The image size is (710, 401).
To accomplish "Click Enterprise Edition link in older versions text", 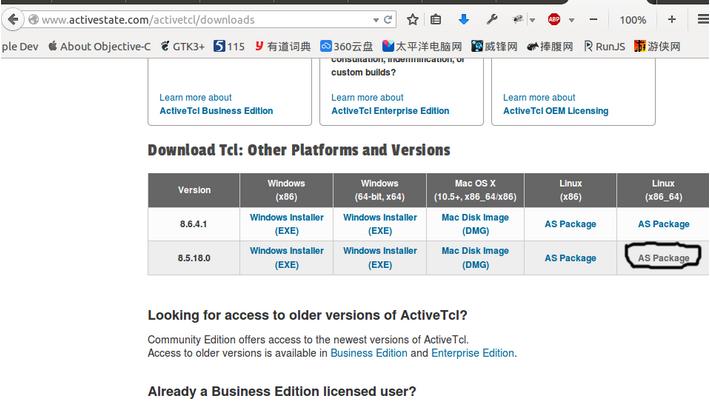I will pos(473,353).
